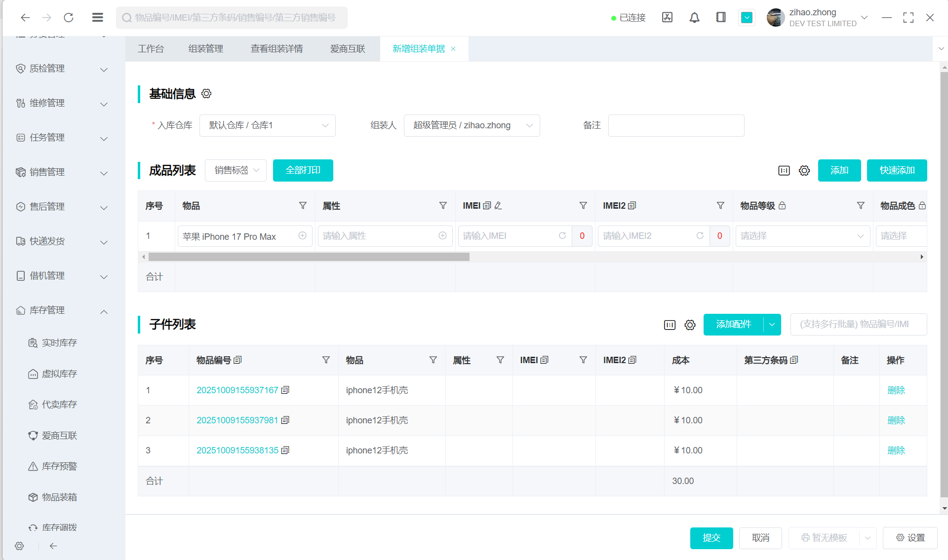948x560 pixels.
Task: Expand the 添加配件 dropdown arrow
Action: [x=772, y=325]
